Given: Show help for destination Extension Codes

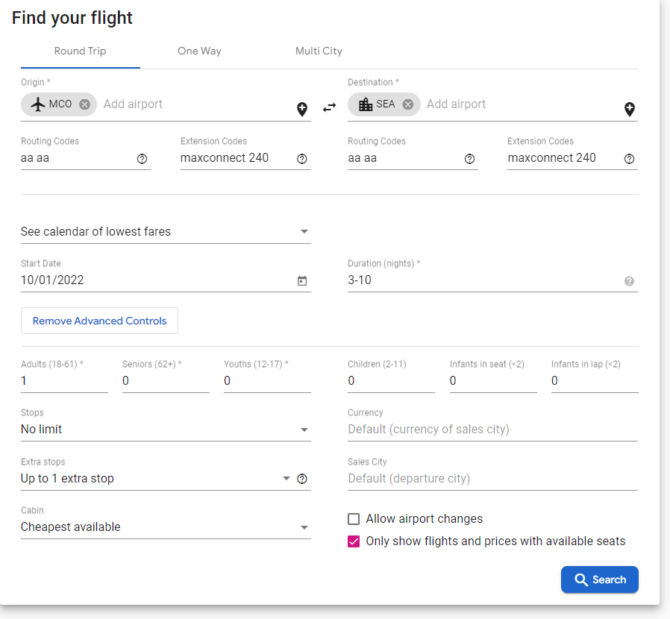Looking at the screenshot, I should (x=629, y=159).
